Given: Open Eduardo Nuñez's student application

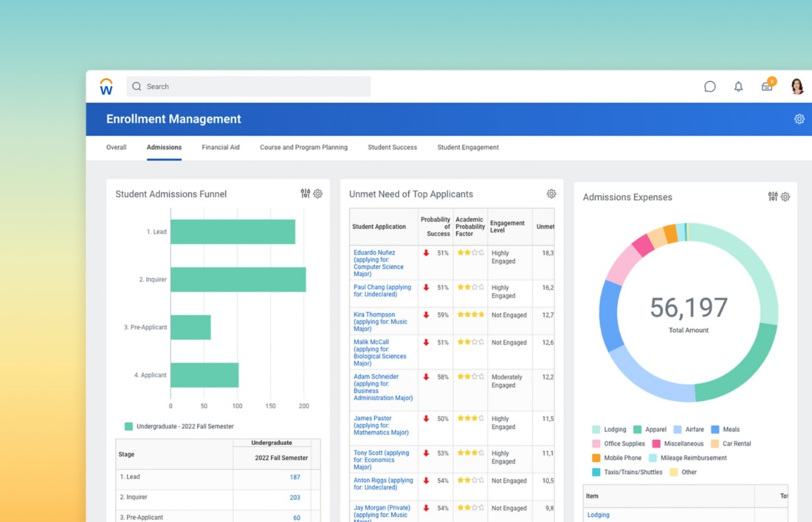Looking at the screenshot, I should pyautogui.click(x=374, y=253).
